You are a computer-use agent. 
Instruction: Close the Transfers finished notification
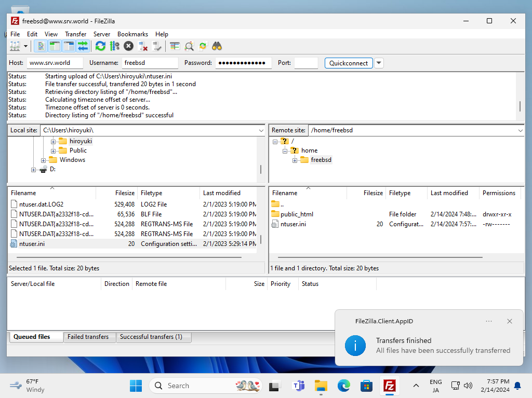(x=510, y=321)
